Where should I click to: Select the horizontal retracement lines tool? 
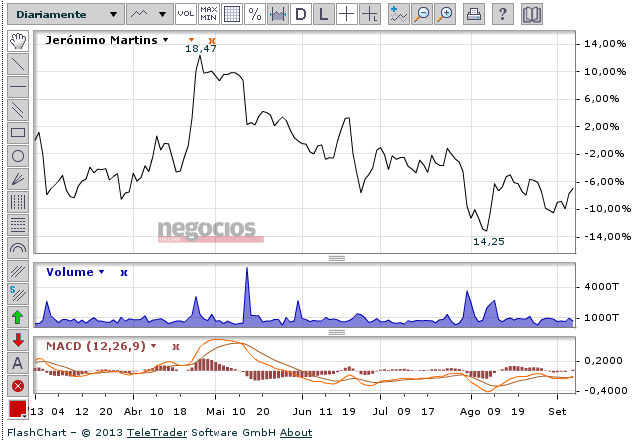[x=18, y=225]
